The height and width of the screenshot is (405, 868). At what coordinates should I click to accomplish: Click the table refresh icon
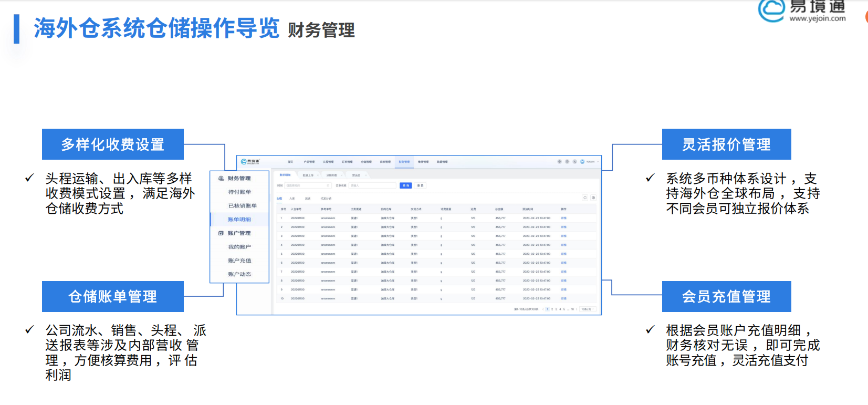(x=585, y=198)
